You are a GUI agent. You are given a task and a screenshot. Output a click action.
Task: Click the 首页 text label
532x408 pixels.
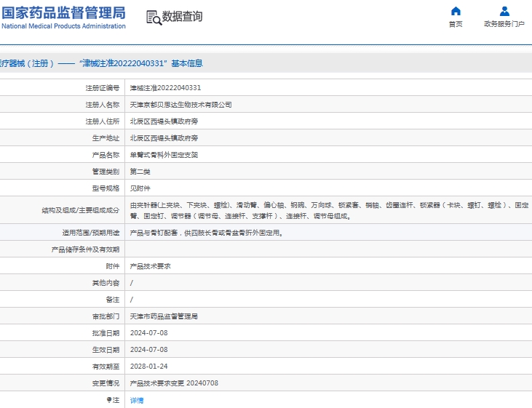pyautogui.click(x=456, y=24)
